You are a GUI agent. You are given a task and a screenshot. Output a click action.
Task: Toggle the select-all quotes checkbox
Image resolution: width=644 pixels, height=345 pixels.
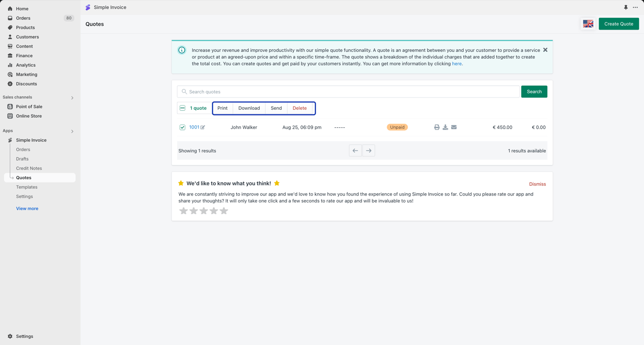tap(182, 108)
